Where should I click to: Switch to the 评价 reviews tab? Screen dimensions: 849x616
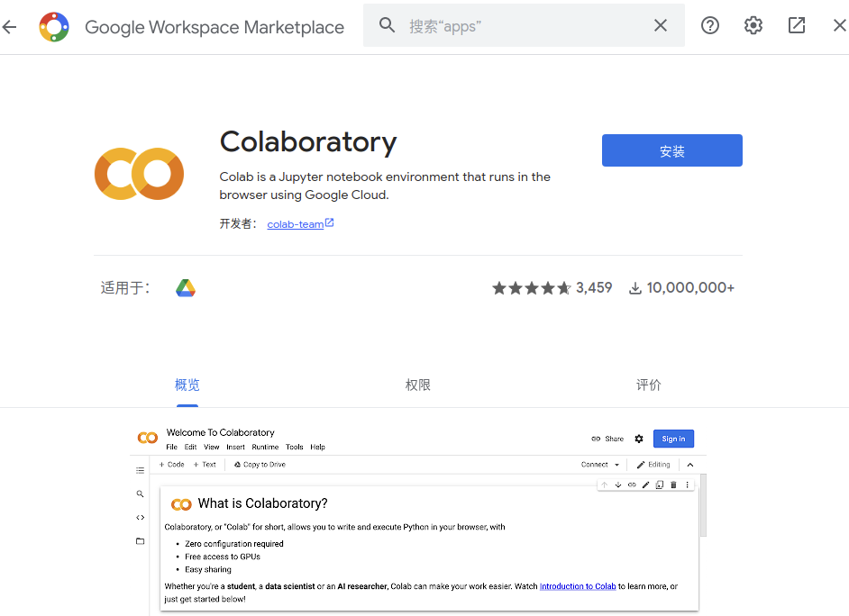pos(649,385)
